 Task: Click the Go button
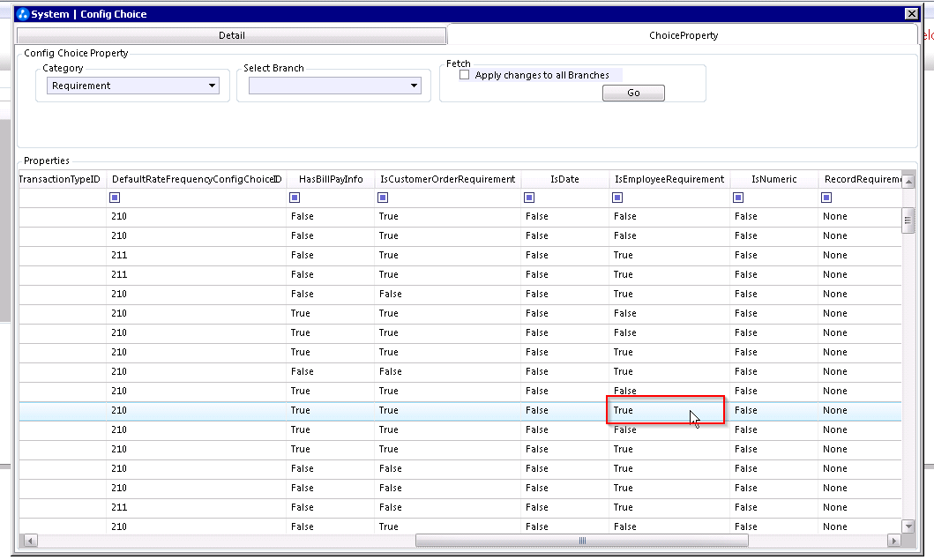(x=633, y=93)
